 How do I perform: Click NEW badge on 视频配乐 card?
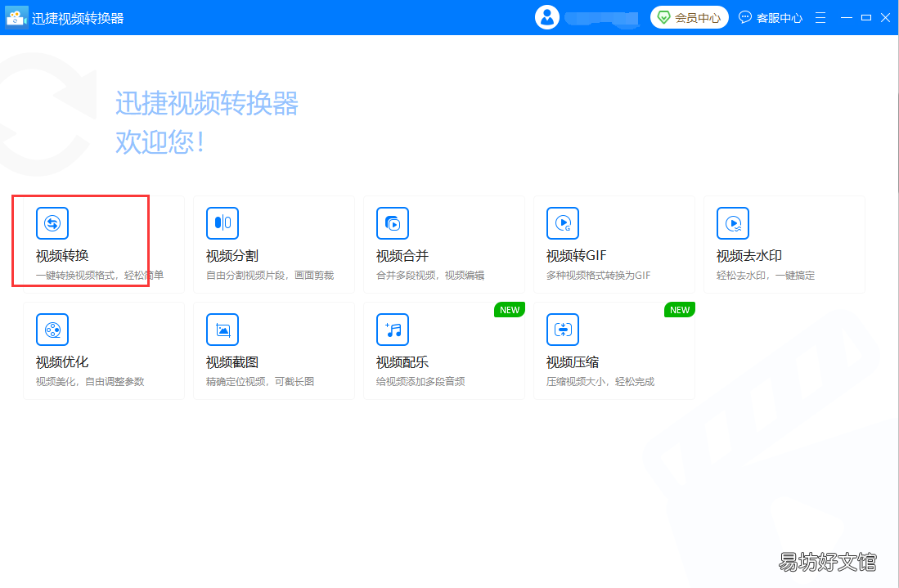(x=509, y=310)
